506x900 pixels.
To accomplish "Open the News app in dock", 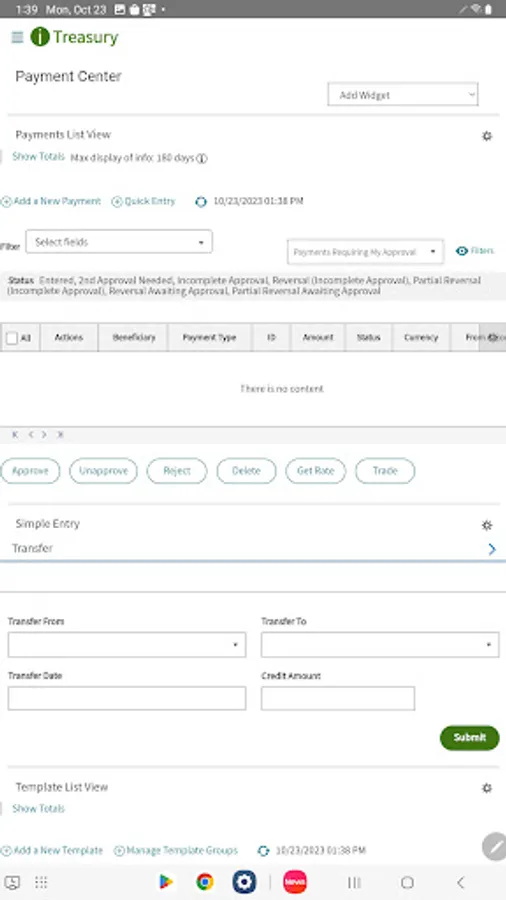I will click(295, 882).
